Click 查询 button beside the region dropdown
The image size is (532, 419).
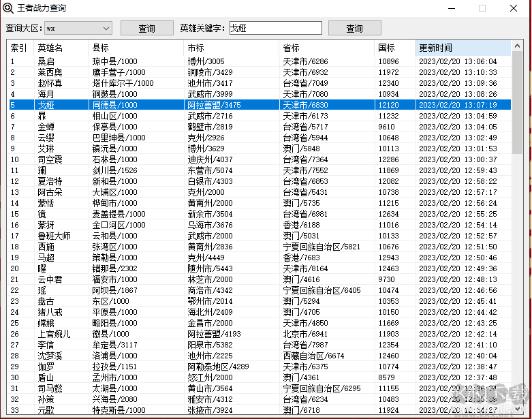(x=146, y=29)
